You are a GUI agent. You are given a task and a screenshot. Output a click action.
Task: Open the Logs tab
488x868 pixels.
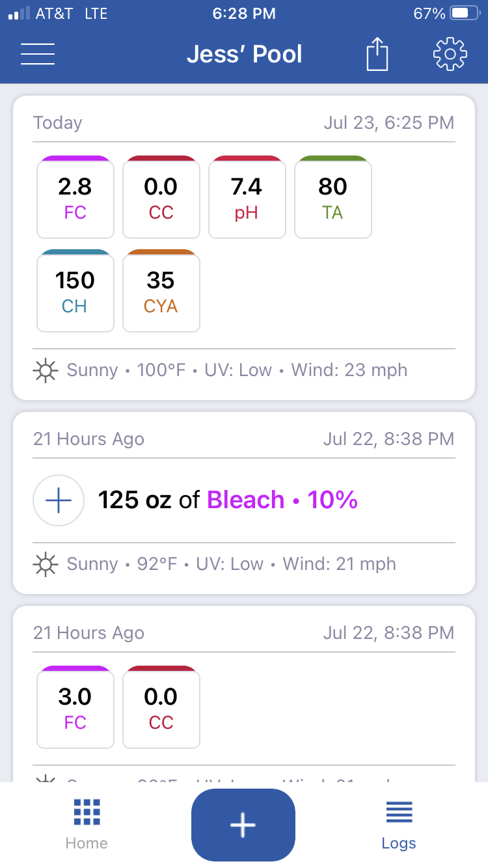(399, 825)
